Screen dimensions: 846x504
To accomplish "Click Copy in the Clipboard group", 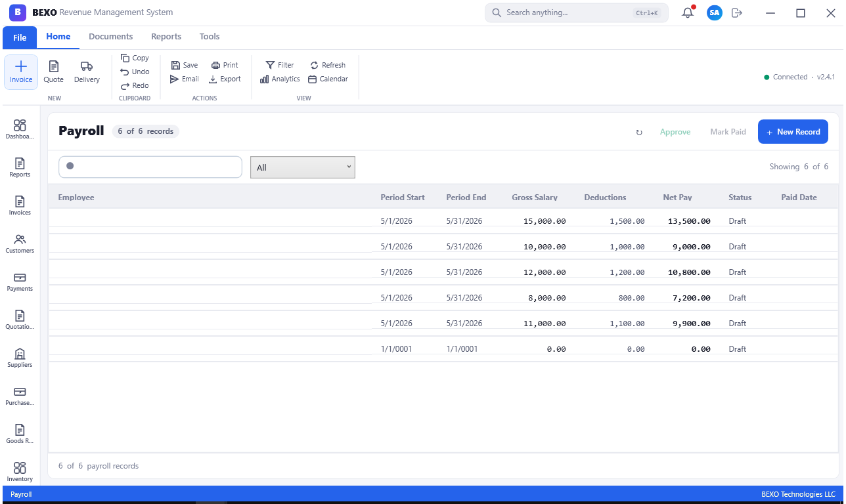I will tap(135, 58).
